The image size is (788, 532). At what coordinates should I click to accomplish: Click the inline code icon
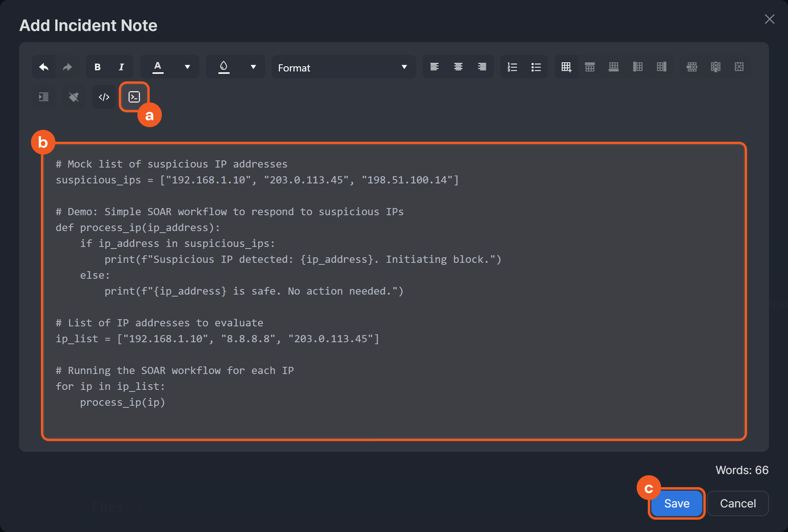(104, 97)
